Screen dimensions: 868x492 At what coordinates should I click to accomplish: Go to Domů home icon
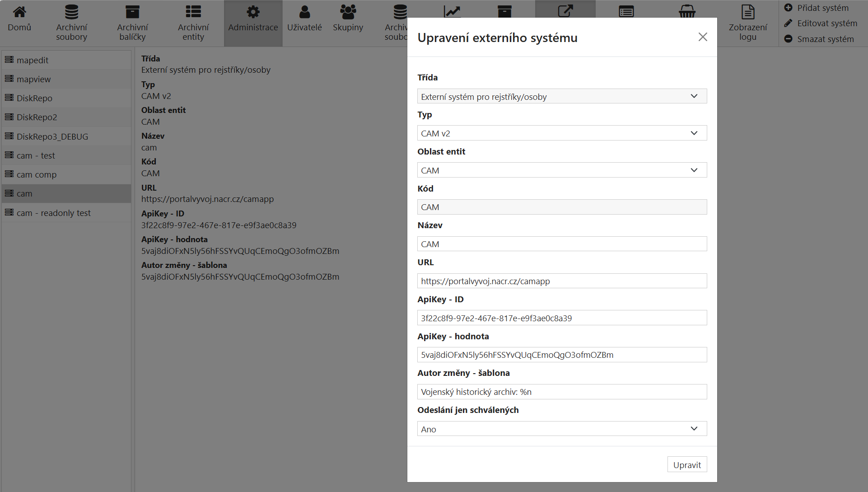tap(19, 12)
